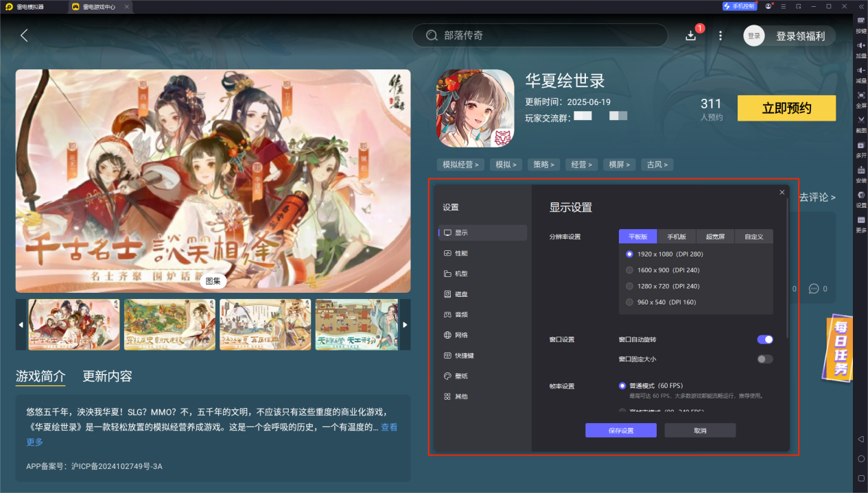Tap the Android home circle button
The image size is (868, 493).
pos(861,458)
